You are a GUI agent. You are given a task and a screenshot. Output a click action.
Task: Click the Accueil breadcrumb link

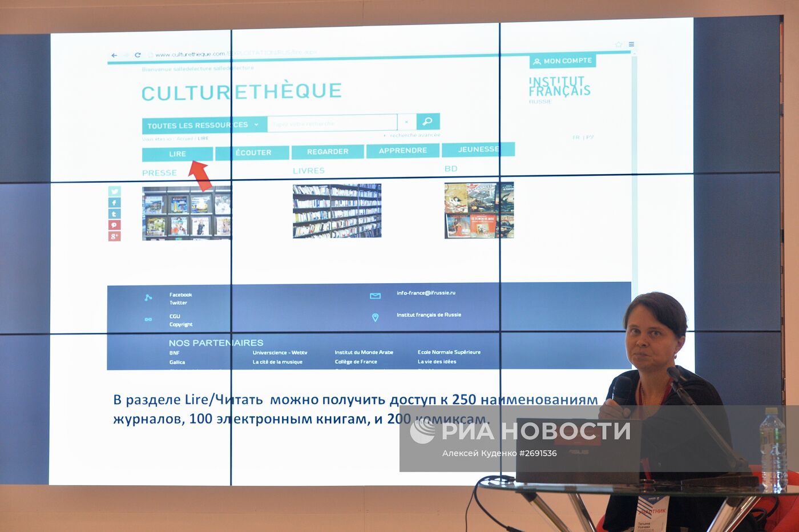(184, 139)
